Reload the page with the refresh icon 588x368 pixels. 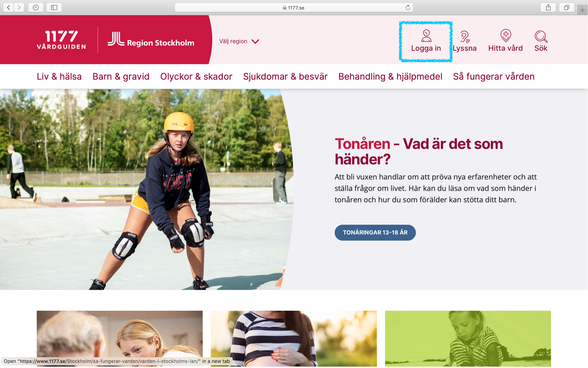(408, 8)
